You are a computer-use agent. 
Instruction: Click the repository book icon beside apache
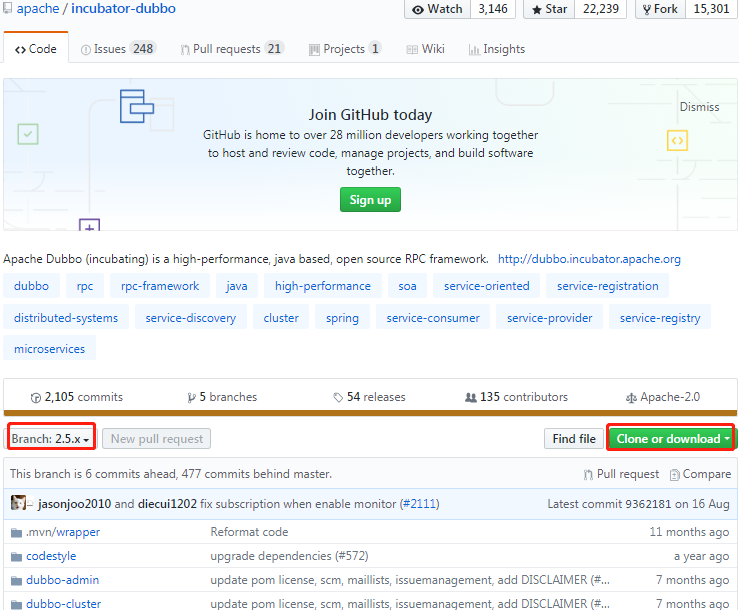(x=8, y=8)
